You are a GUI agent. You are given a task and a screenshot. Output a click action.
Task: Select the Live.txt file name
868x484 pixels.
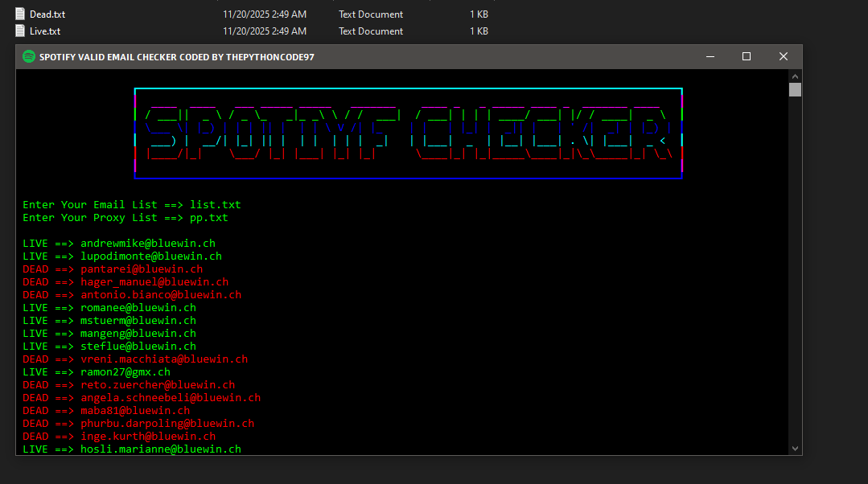(x=45, y=31)
